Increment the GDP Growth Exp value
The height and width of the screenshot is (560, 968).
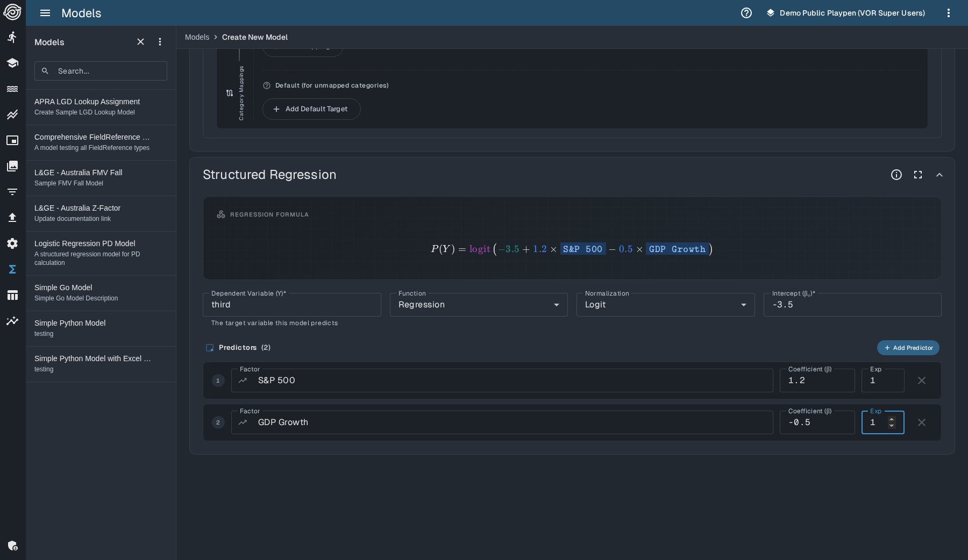892,419
